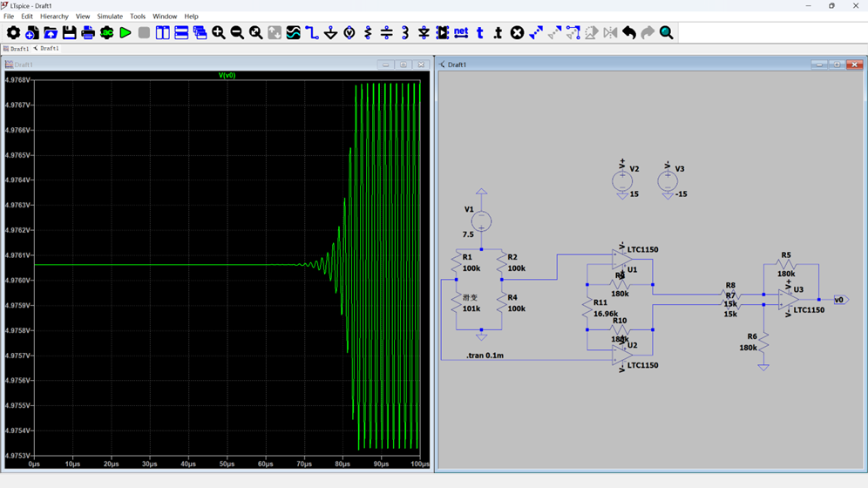Screen dimensions: 868x488
Task: Print using the printer icon
Action: pos(88,32)
